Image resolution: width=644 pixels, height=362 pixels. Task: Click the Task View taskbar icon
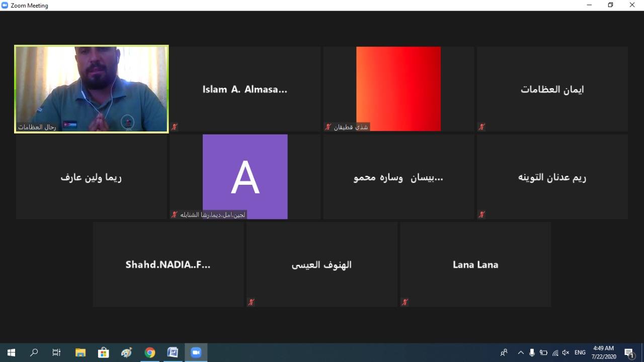(56, 352)
